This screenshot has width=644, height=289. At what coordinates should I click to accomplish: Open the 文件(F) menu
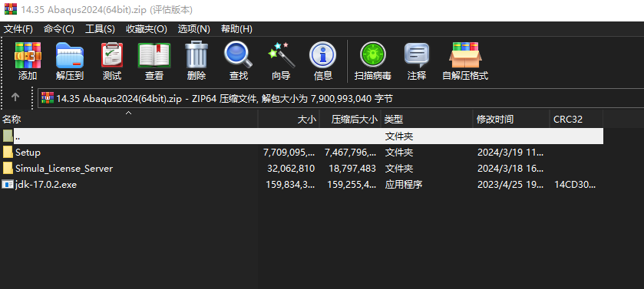pos(18,29)
